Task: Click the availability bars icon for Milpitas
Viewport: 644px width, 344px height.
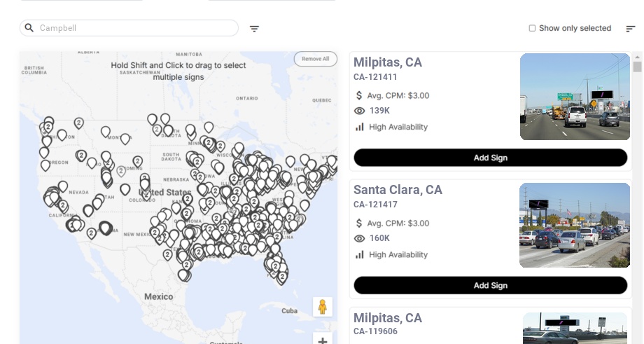Action: 360,127
